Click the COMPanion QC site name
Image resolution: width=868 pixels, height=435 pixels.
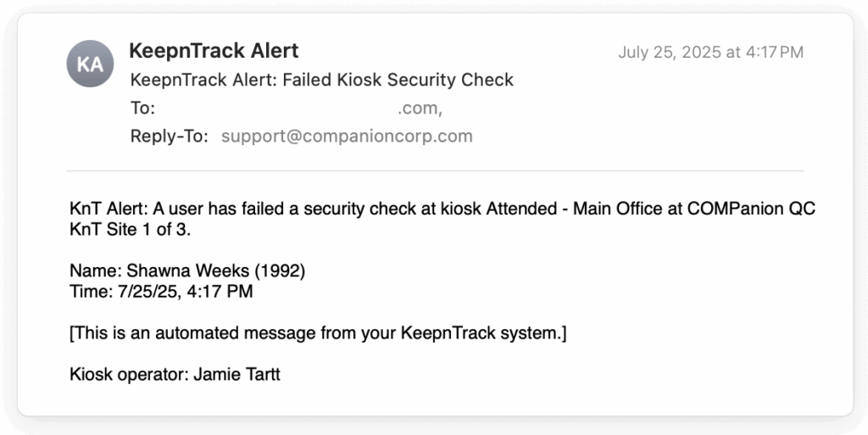[751, 209]
